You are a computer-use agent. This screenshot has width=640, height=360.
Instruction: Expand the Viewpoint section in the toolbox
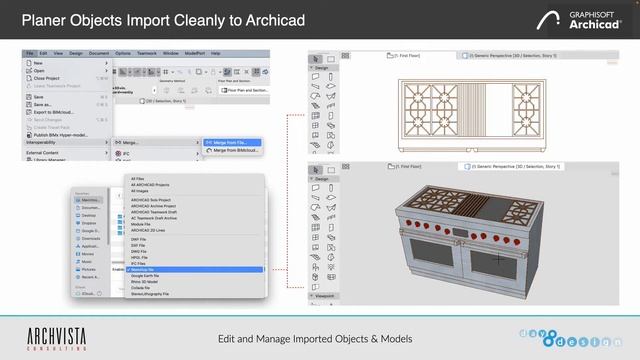pyautogui.click(x=312, y=296)
